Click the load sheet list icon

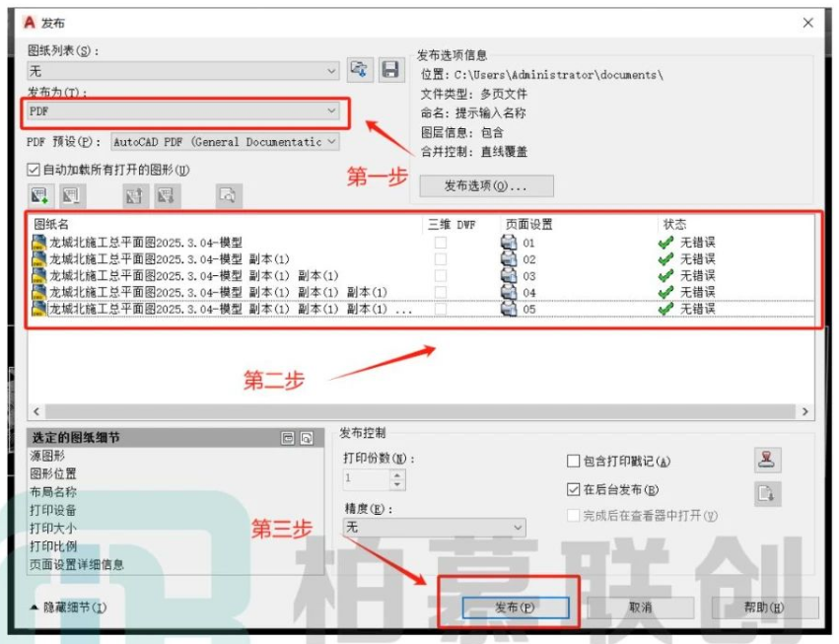pyautogui.click(x=360, y=70)
